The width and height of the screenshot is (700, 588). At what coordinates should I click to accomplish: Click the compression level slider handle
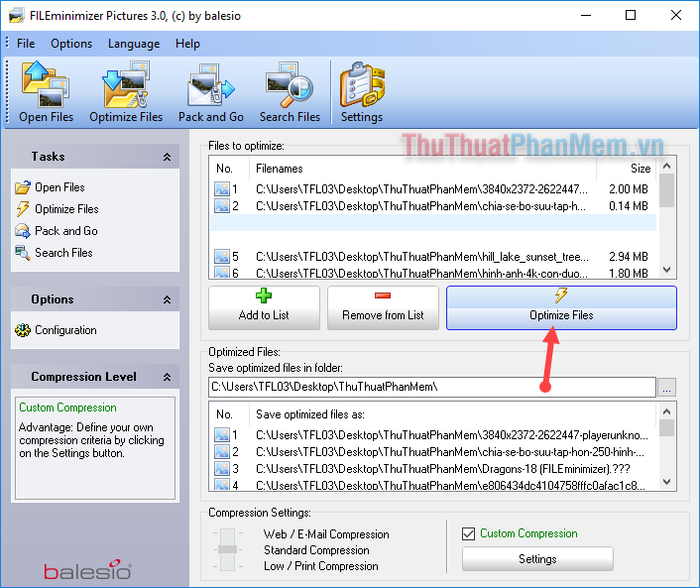[227, 549]
